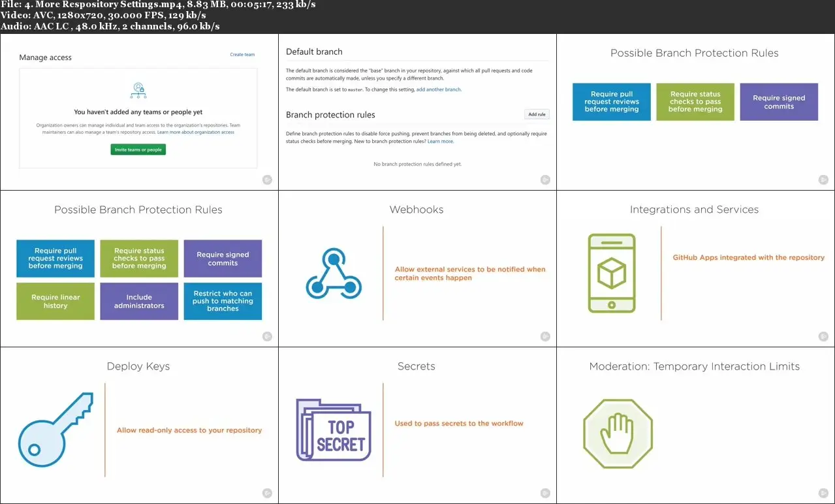Open the Learn more link under Branch protection rules

click(x=441, y=141)
